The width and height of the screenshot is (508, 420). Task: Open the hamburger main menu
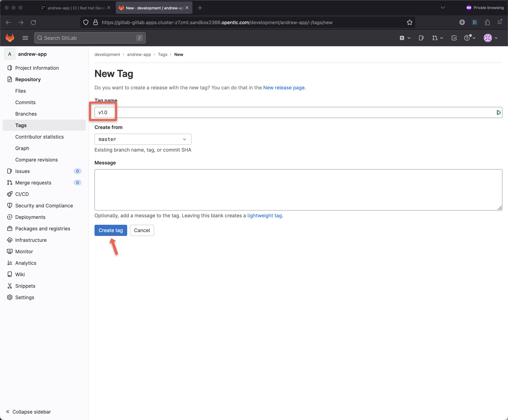pos(25,38)
